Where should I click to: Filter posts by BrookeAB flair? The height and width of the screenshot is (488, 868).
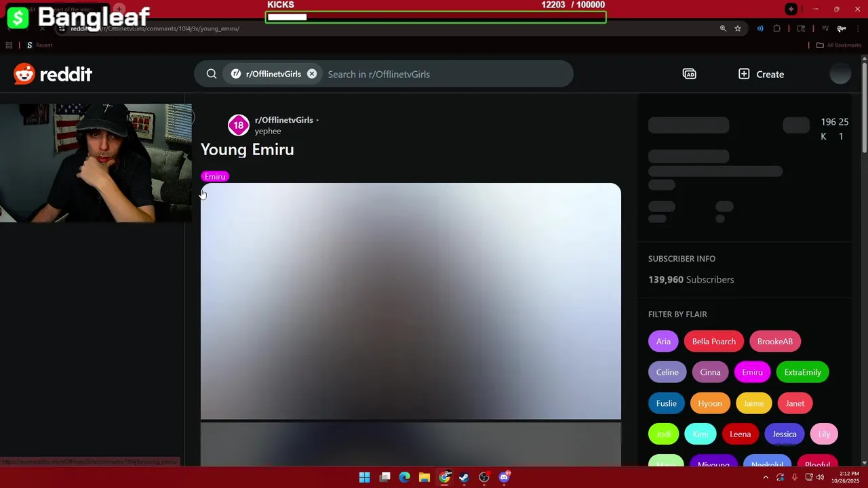point(775,341)
